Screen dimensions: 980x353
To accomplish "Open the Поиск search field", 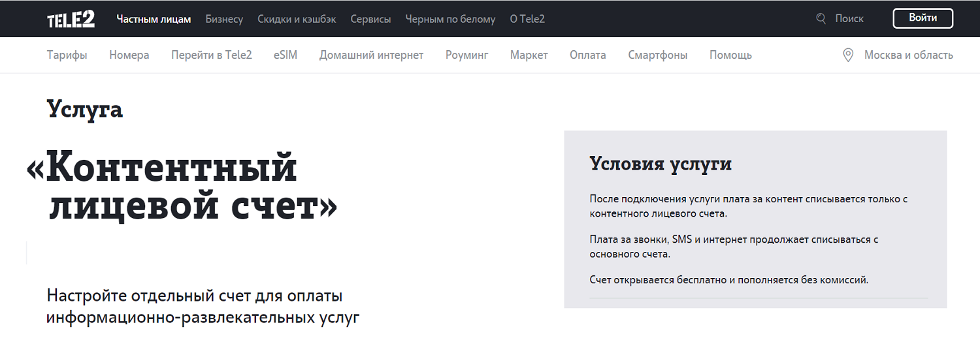I will (849, 19).
